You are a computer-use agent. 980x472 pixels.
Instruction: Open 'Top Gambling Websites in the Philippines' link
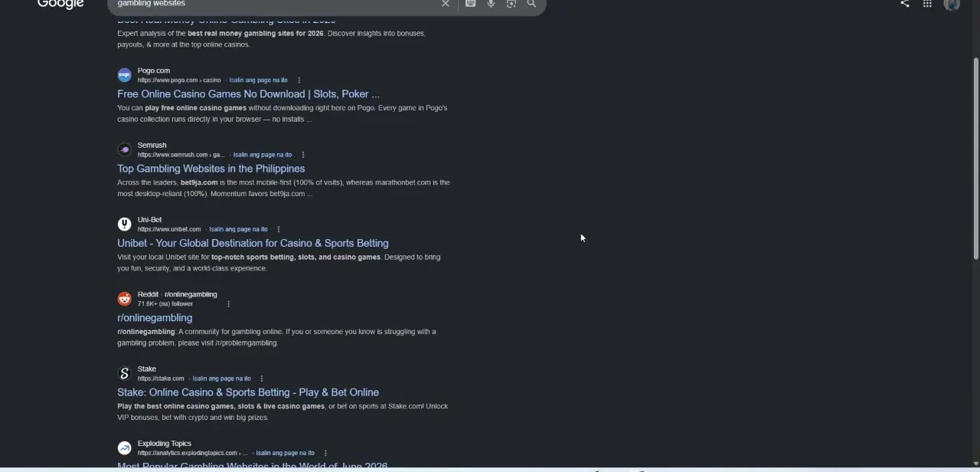coord(211,169)
